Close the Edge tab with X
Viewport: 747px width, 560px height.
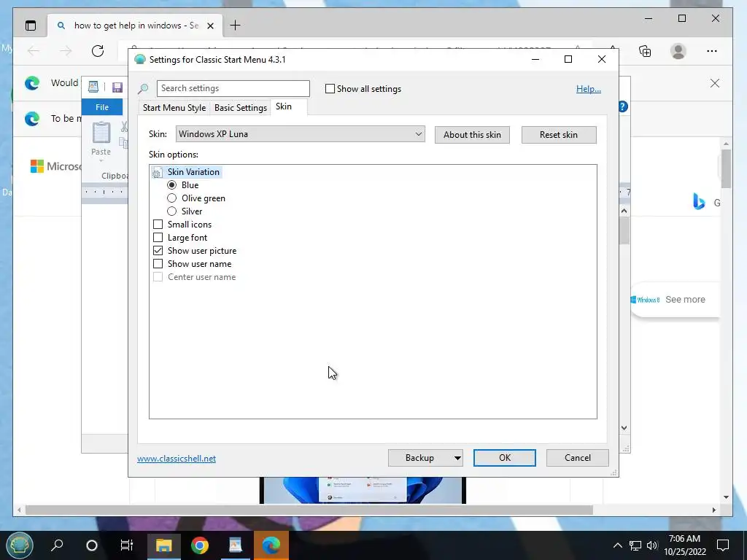pos(210,26)
